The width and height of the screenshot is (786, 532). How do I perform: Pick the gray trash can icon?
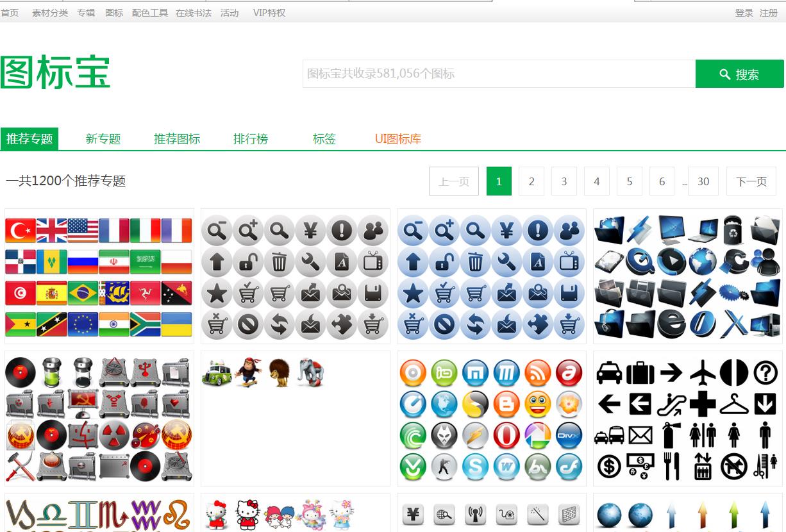click(280, 262)
